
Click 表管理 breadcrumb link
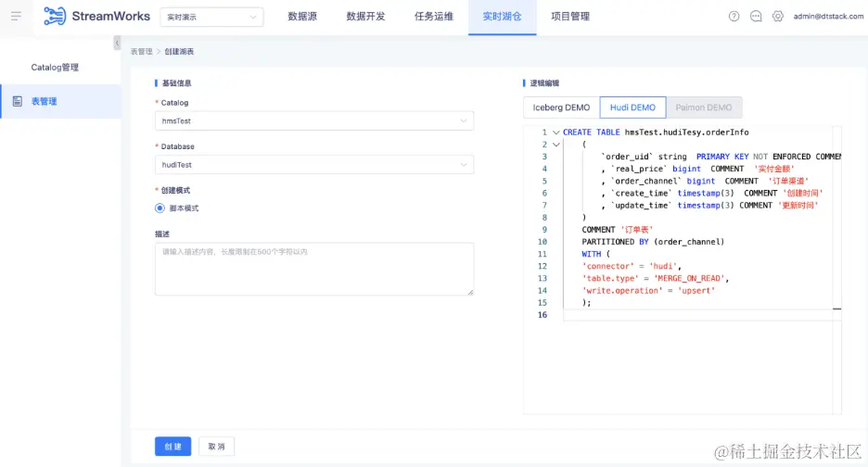coord(141,52)
